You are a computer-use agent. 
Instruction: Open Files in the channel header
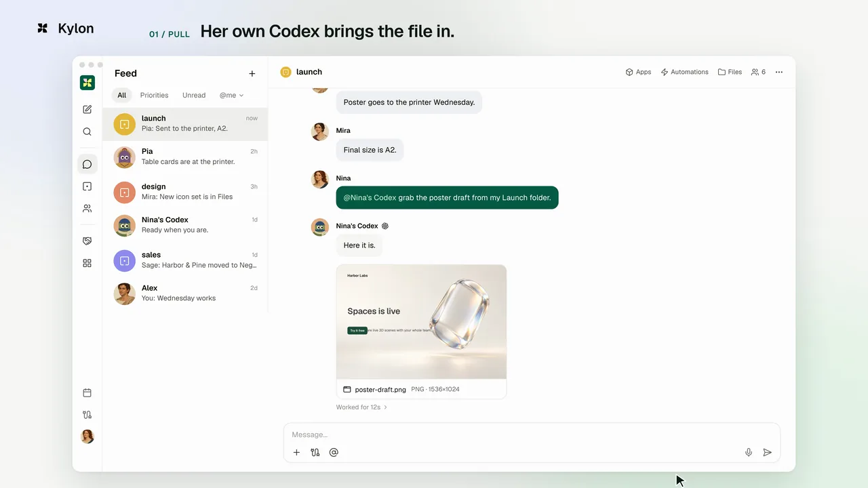[730, 72]
